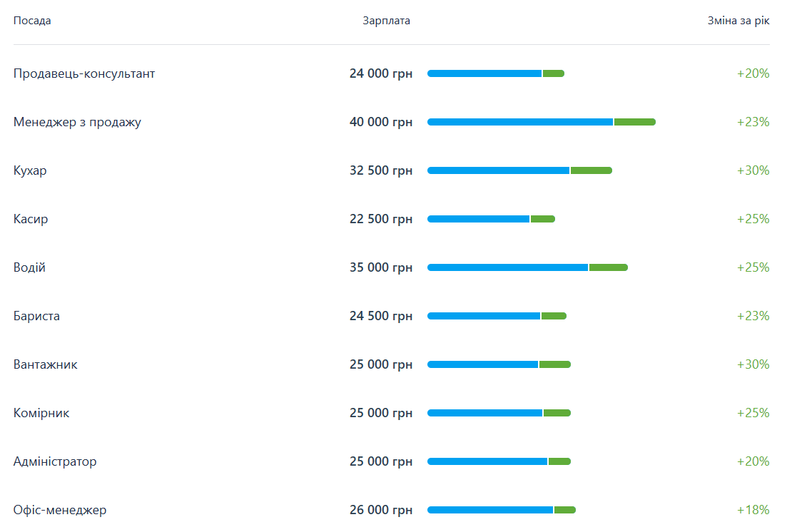The width and height of the screenshot is (787, 532).
Task: Select the Офіс-менеджер position
Action: 60,510
